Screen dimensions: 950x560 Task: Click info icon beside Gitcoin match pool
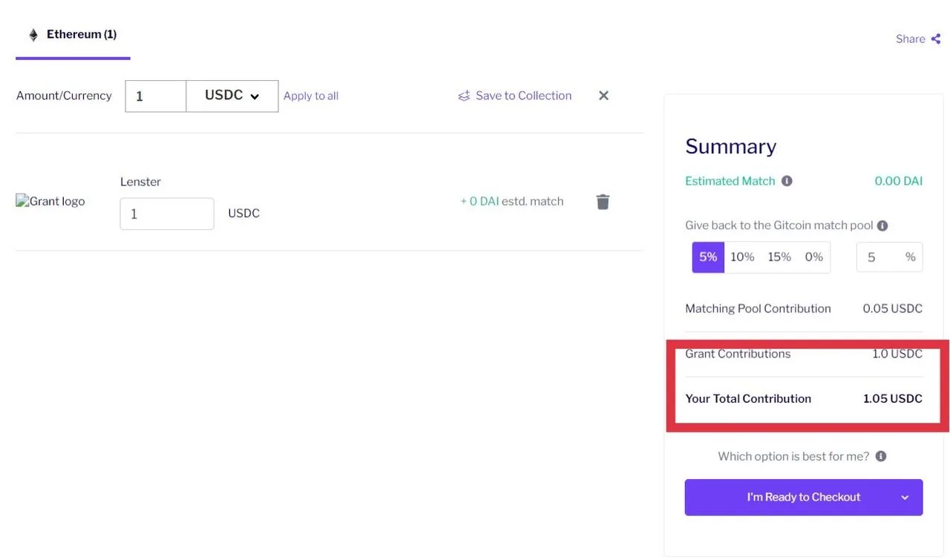tap(882, 225)
